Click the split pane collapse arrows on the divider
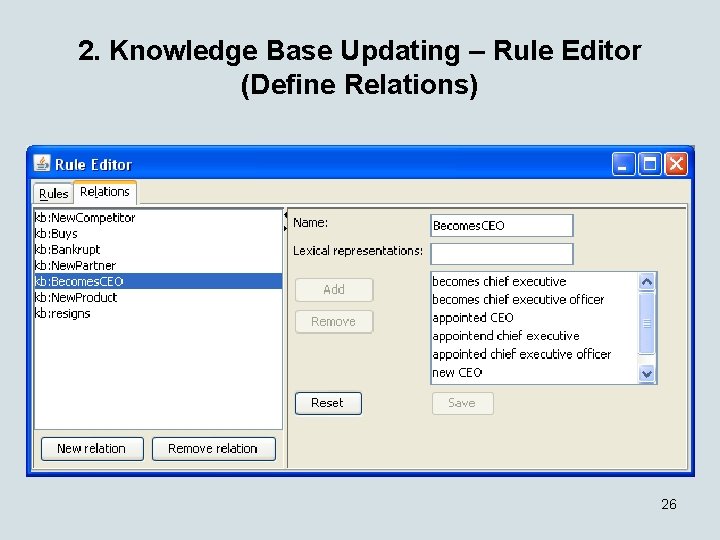 click(285, 221)
